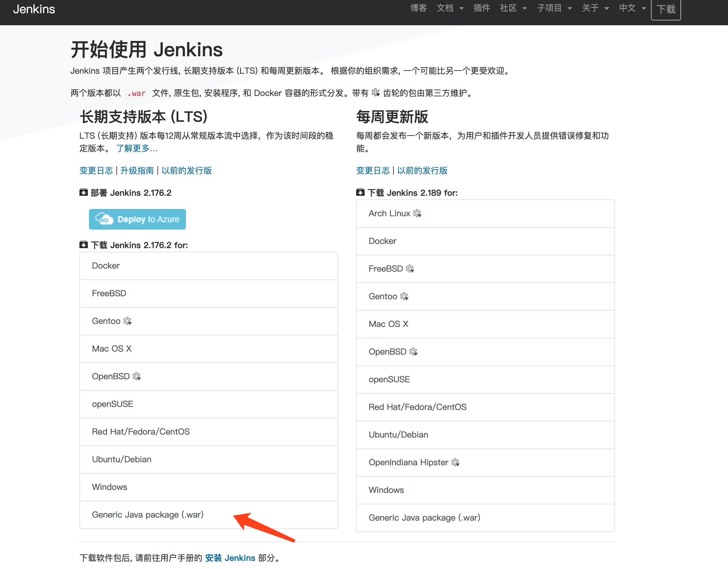
Task: Click the gear icon beside LTS OpenBSD
Action: (137, 376)
